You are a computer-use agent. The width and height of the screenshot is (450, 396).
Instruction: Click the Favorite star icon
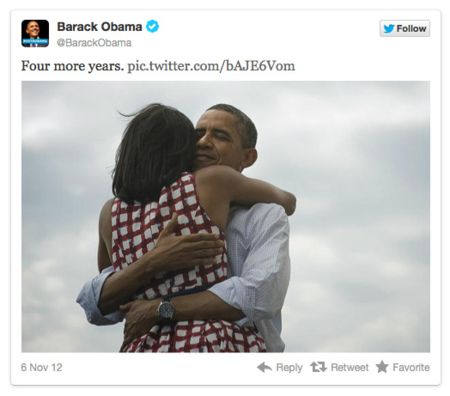pos(382,367)
